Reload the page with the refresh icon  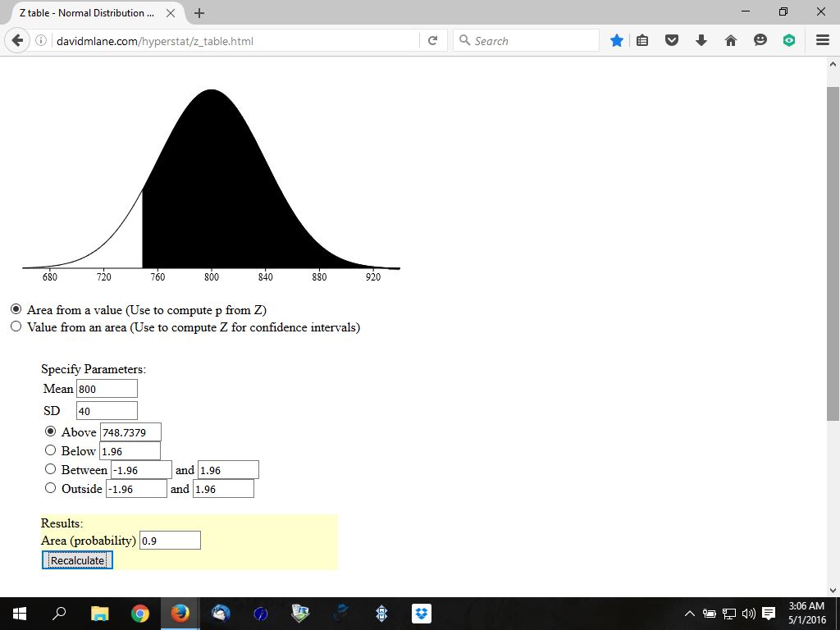click(x=433, y=41)
